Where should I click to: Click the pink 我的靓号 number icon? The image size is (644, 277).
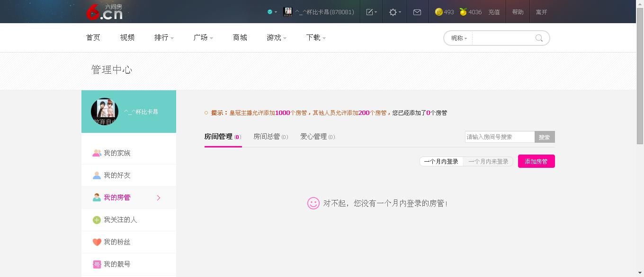click(97, 264)
